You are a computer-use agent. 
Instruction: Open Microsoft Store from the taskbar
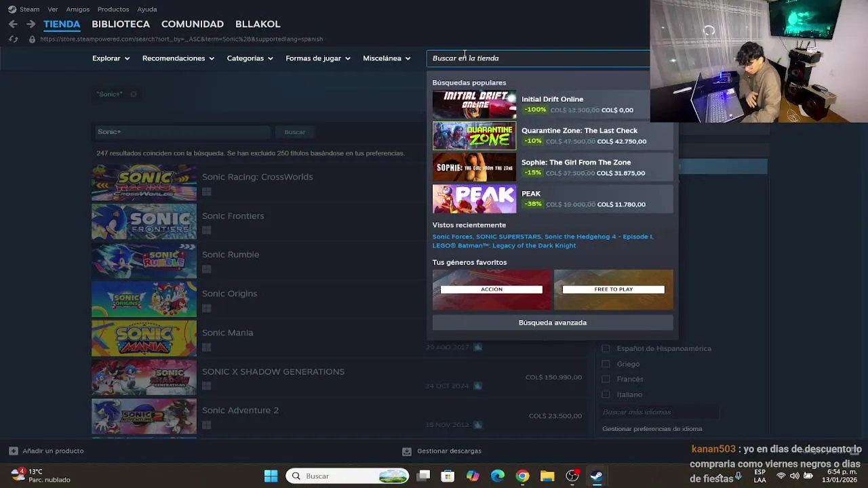[448, 476]
